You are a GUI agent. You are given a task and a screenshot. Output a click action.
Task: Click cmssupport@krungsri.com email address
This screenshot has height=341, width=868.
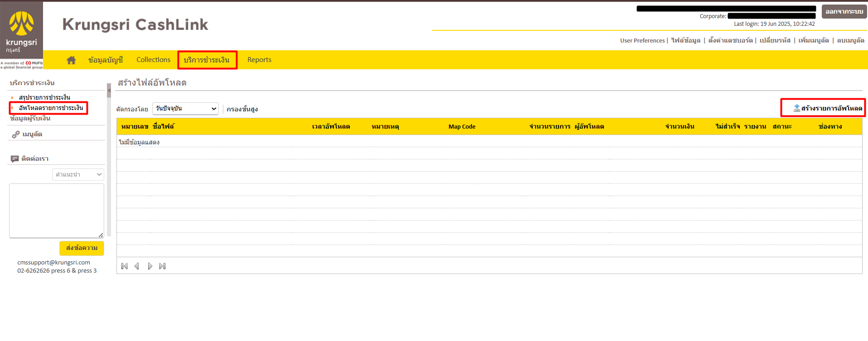(53, 262)
